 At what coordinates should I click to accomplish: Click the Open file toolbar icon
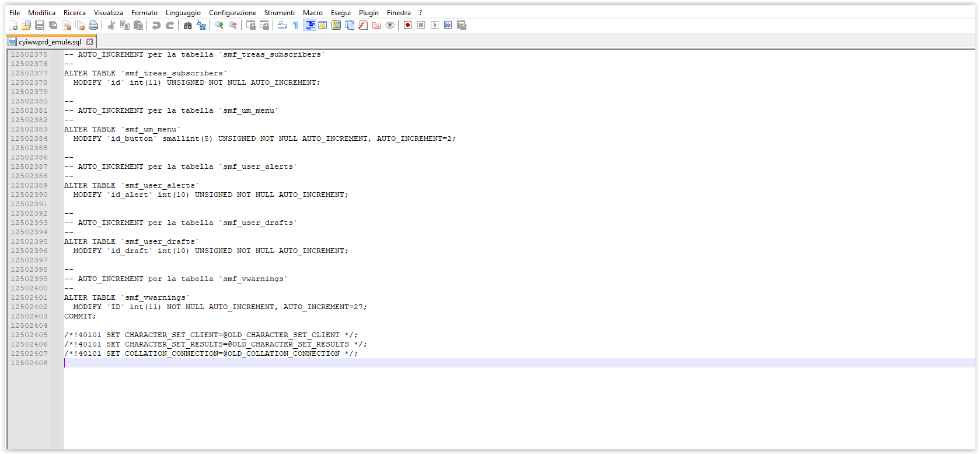pyautogui.click(x=26, y=25)
